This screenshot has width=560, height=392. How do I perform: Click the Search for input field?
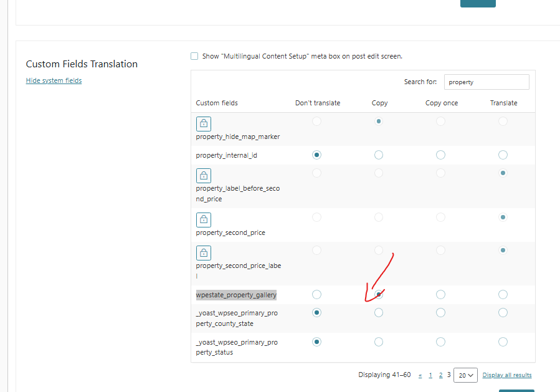[x=486, y=82]
